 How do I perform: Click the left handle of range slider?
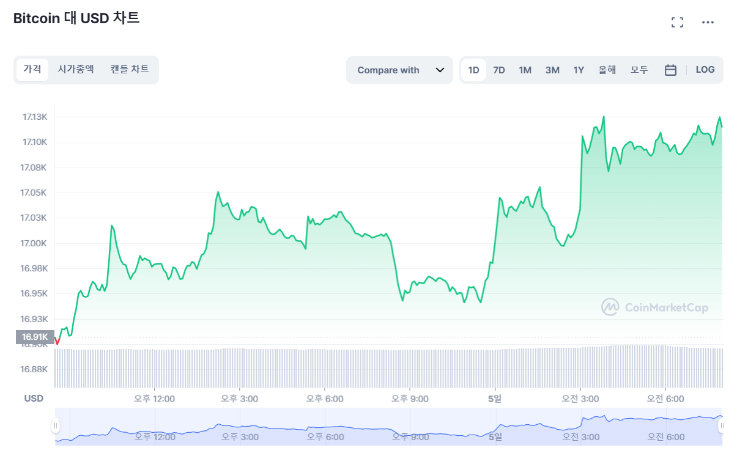56,426
